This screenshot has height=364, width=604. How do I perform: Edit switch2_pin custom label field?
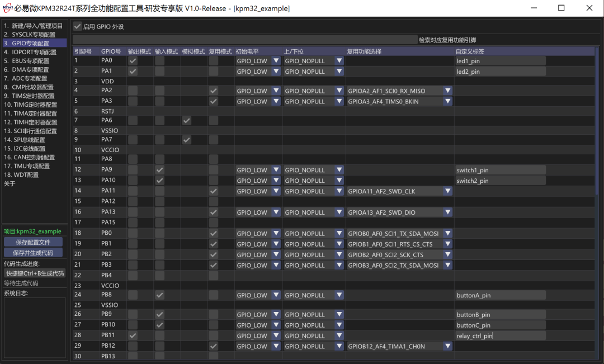pos(501,180)
